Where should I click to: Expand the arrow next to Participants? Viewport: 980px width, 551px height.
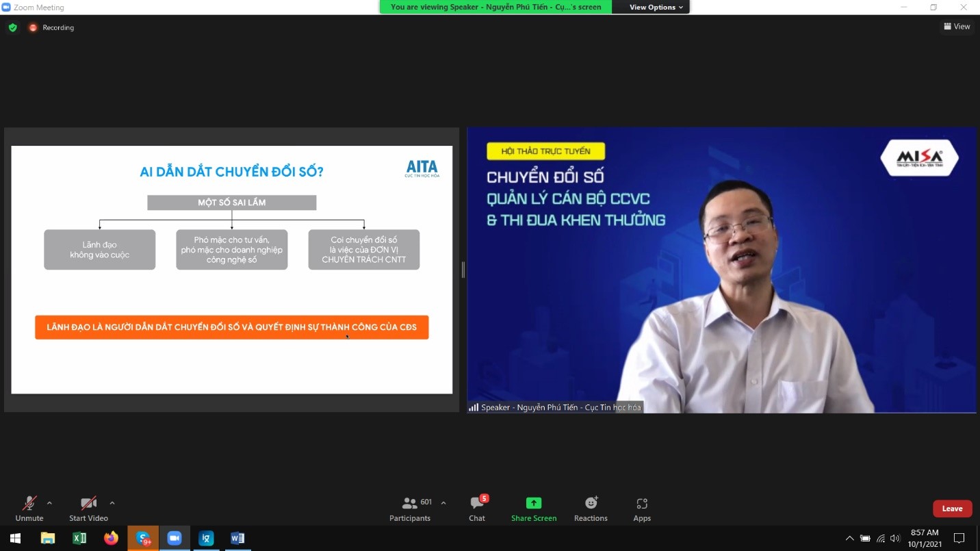(443, 503)
